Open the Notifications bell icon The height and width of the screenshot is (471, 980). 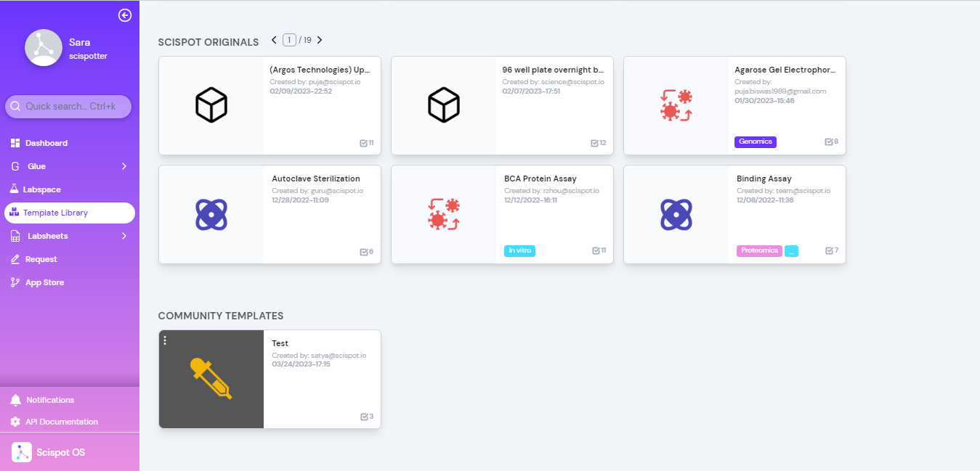15,399
